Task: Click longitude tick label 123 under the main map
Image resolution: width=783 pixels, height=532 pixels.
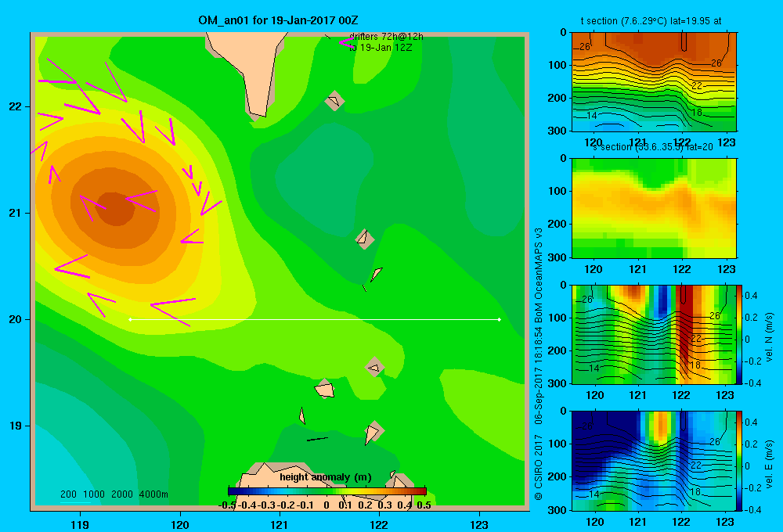Action: tap(479, 524)
